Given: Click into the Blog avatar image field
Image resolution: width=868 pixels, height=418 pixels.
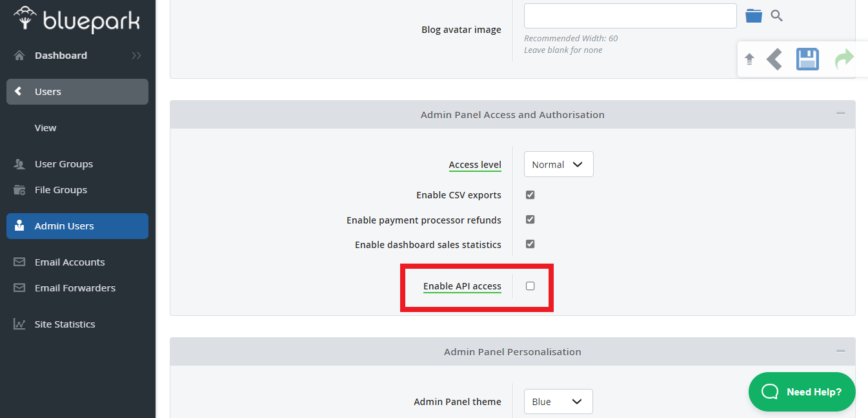Looking at the screenshot, I should point(630,16).
